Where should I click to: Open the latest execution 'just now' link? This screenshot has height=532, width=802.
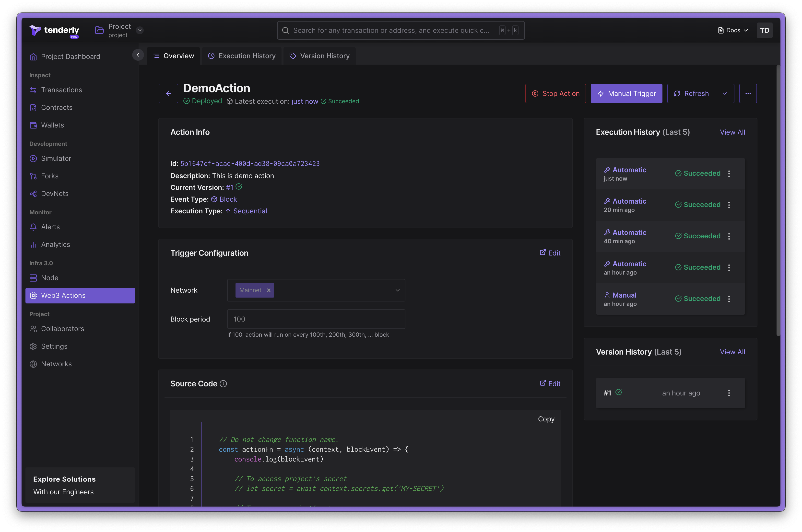(305, 102)
